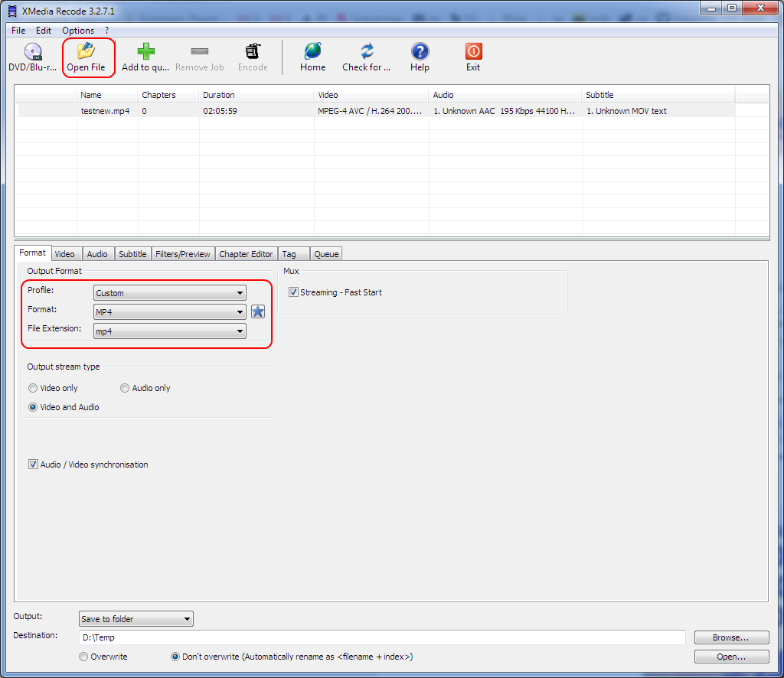Click the Open... destination button
The height and width of the screenshot is (678, 784).
click(731, 657)
